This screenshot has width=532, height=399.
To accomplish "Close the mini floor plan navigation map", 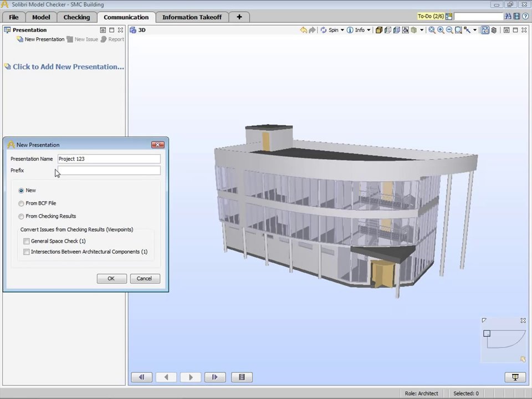I will (x=523, y=320).
